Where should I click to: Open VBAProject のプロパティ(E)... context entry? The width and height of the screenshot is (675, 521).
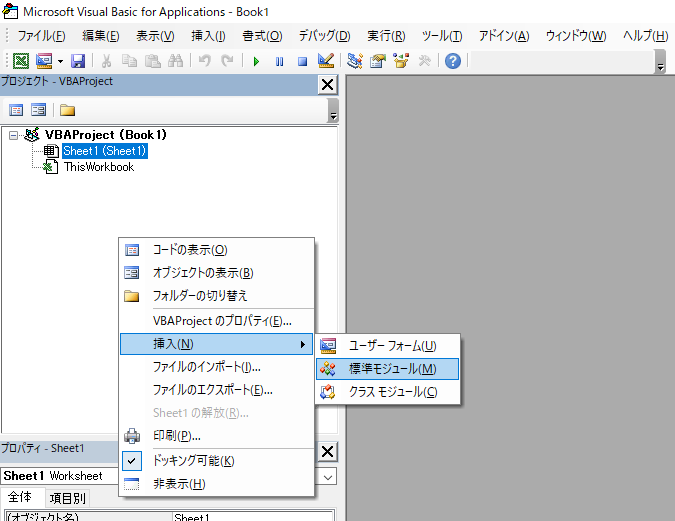pos(217,321)
